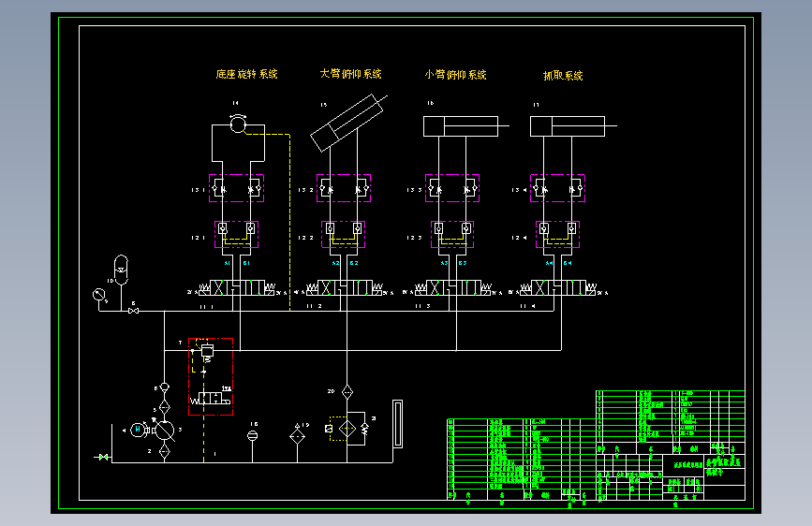812x526 pixels.
Task: Select the return filter in yellow dashed box
Action: 347,429
